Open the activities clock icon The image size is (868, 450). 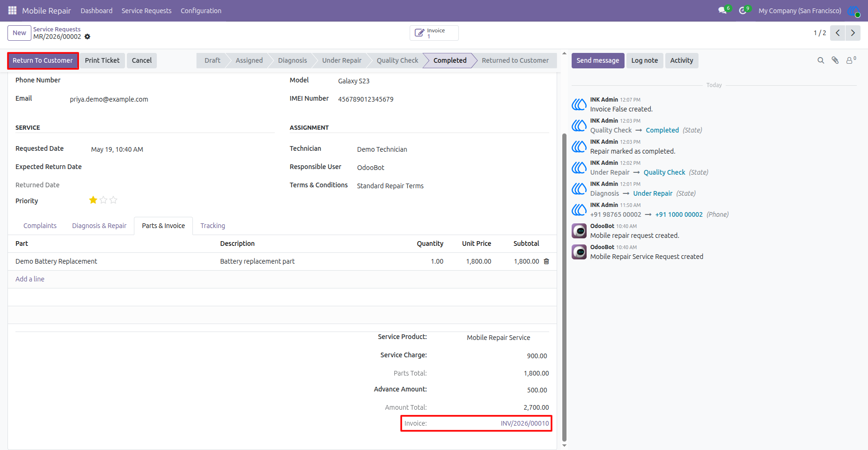click(x=743, y=10)
